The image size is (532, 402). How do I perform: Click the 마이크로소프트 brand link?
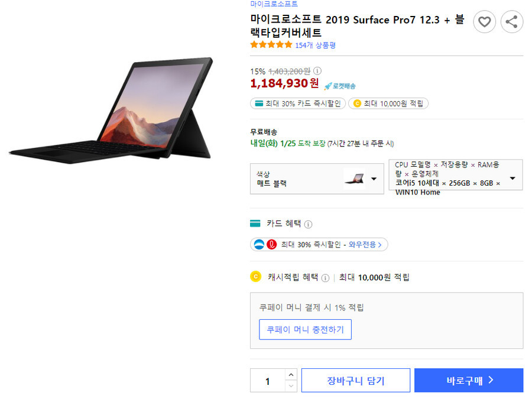[274, 4]
